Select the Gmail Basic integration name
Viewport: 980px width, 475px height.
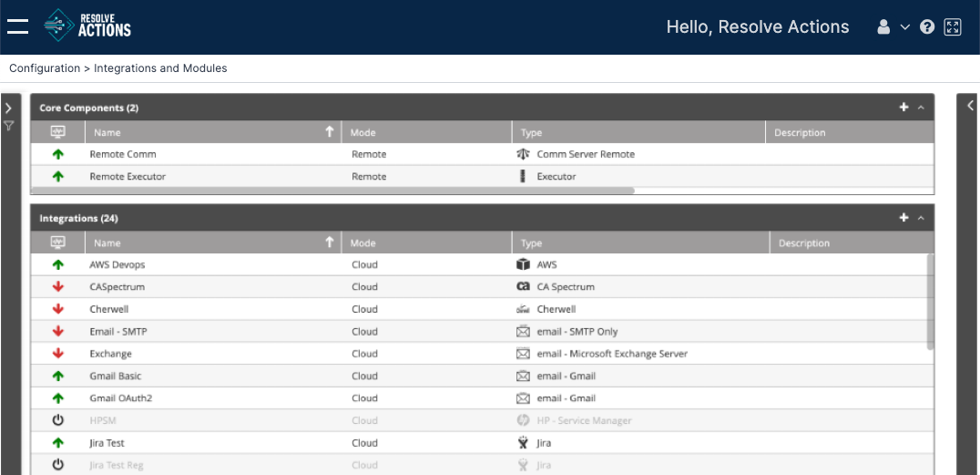pos(116,377)
